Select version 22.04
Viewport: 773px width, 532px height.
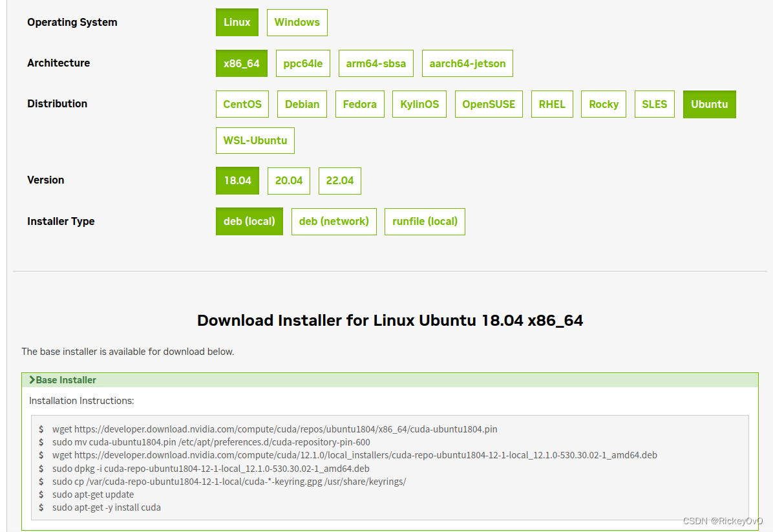[x=339, y=181]
